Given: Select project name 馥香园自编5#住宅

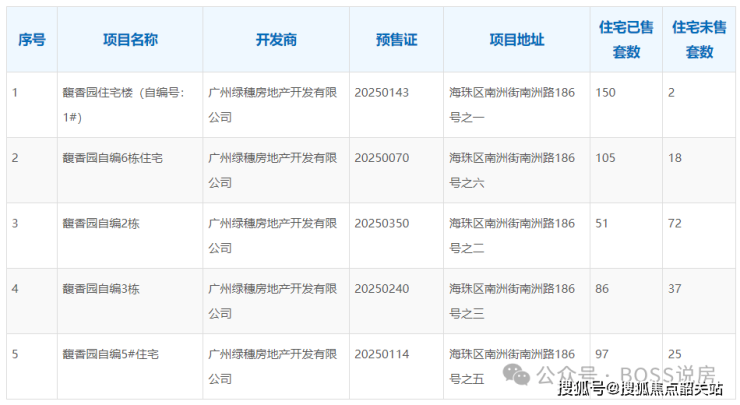Looking at the screenshot, I should pos(111,354).
